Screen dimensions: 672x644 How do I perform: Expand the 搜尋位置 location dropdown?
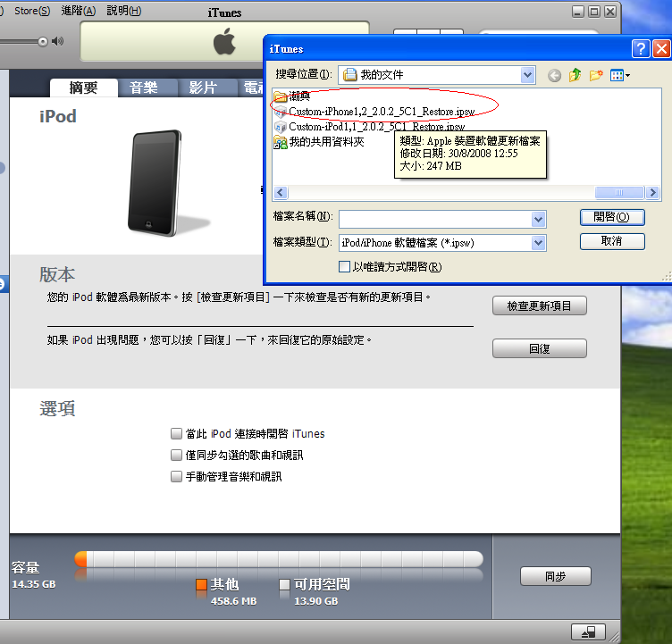527,75
